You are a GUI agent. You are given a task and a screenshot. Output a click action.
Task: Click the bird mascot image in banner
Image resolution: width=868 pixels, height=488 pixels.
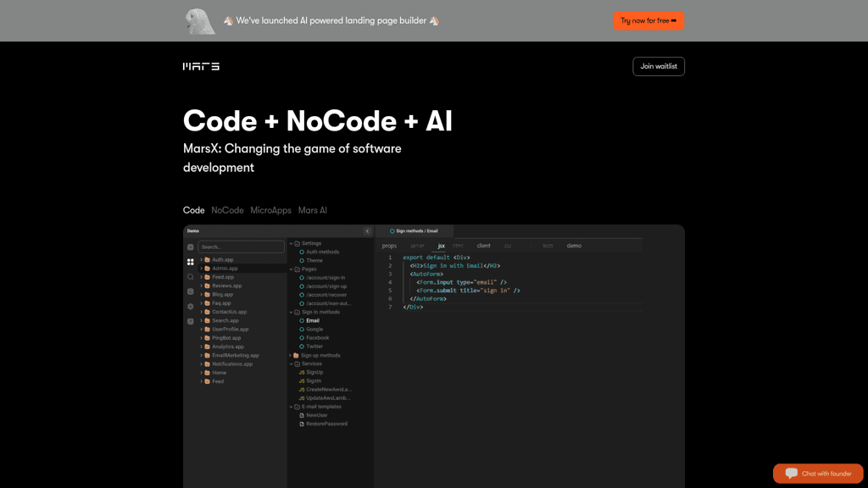pos(200,21)
